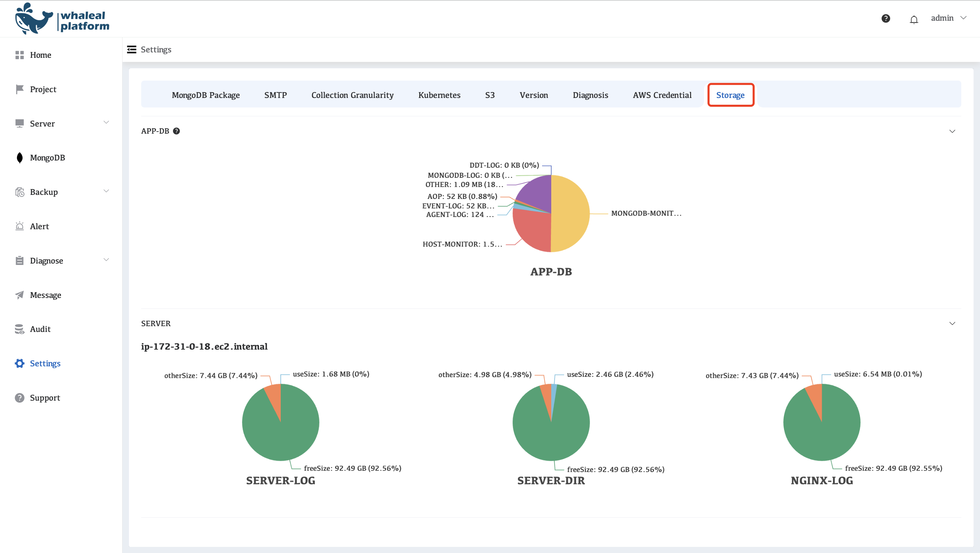
Task: Open the Project page link
Action: (43, 89)
